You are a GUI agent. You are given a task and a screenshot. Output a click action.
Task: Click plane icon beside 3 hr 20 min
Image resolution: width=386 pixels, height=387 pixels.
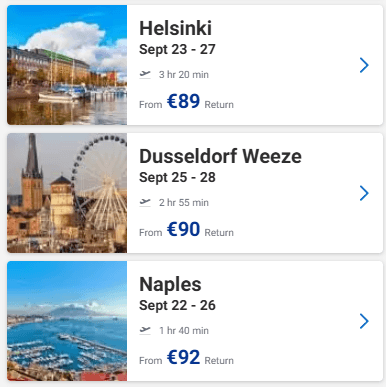[145, 74]
